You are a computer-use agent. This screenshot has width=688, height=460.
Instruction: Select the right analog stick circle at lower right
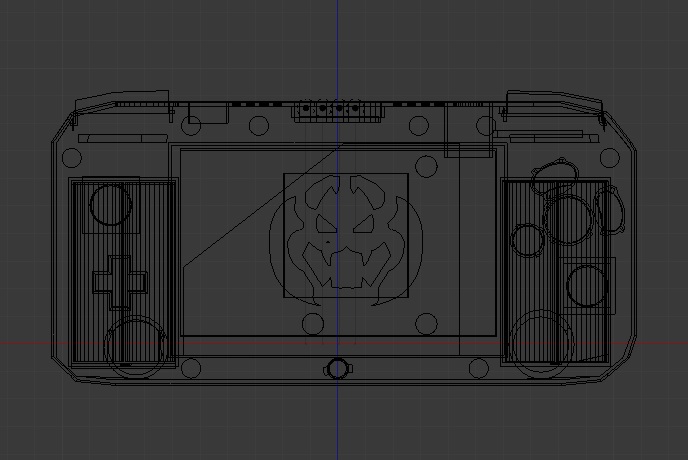542,342
